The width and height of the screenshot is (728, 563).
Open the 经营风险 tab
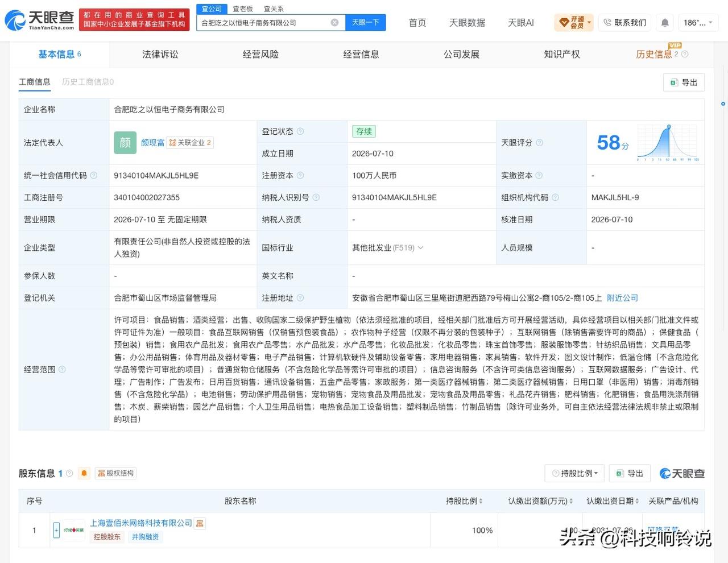[x=260, y=55]
